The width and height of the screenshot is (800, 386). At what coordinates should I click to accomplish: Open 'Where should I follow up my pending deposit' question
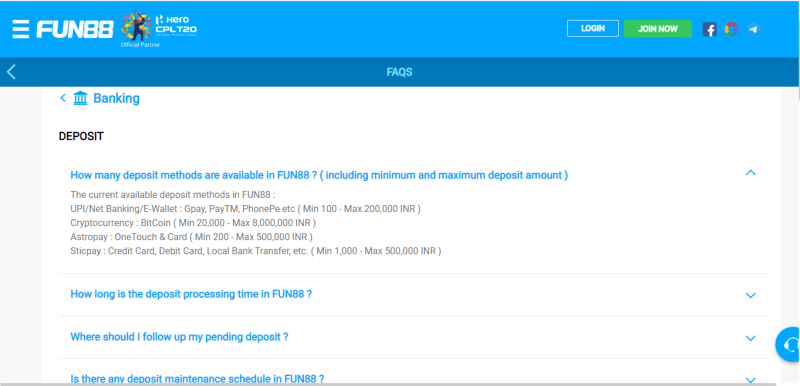(x=179, y=337)
